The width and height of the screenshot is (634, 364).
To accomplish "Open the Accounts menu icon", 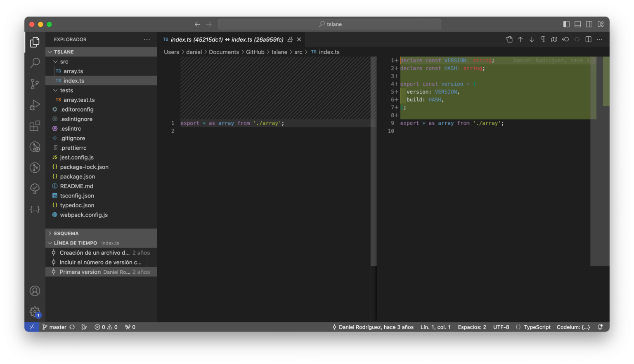I will 35,291.
